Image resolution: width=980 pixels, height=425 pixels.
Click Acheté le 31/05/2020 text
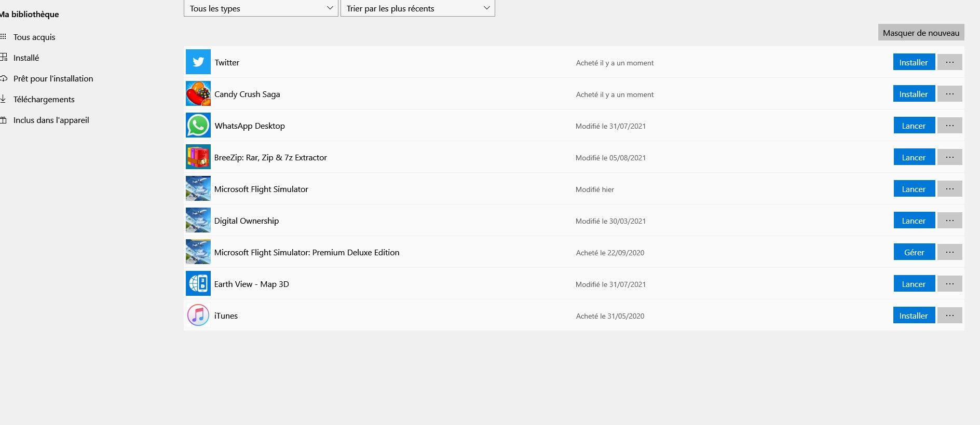click(x=610, y=316)
